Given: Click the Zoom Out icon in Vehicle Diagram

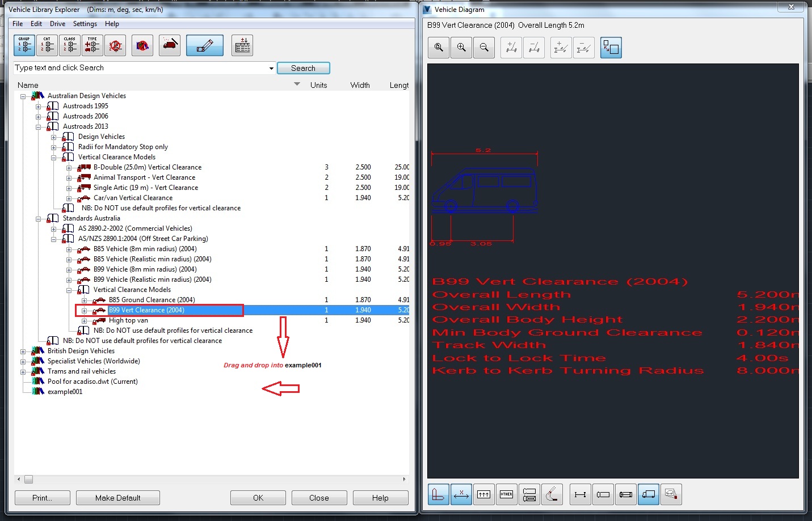Looking at the screenshot, I should pyautogui.click(x=483, y=48).
